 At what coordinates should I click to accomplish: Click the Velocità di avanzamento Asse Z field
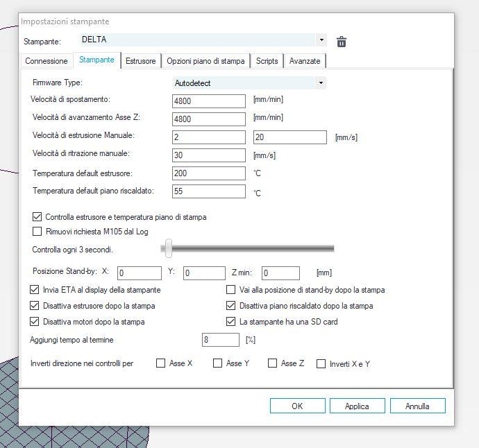[x=209, y=119]
